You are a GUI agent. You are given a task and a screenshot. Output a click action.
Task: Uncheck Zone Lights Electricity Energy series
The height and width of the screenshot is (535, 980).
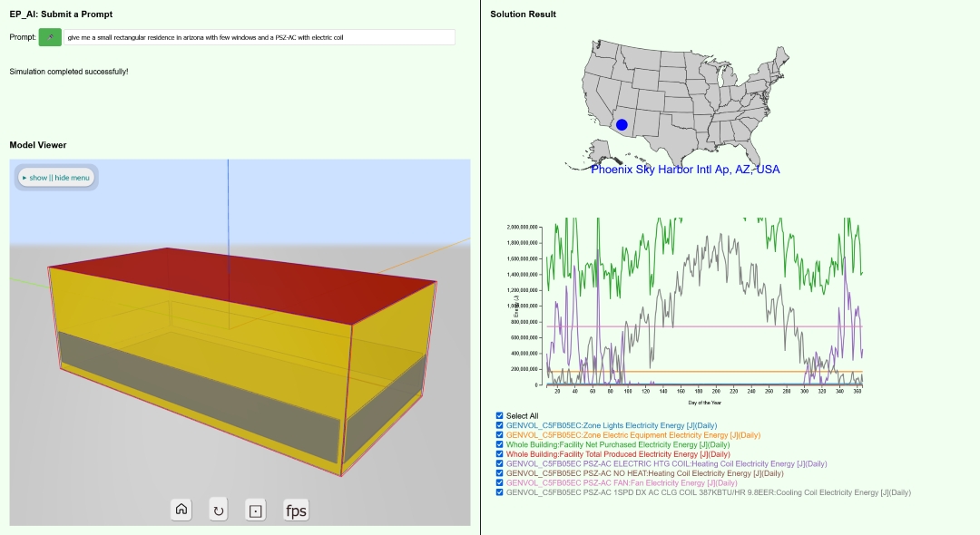click(500, 425)
